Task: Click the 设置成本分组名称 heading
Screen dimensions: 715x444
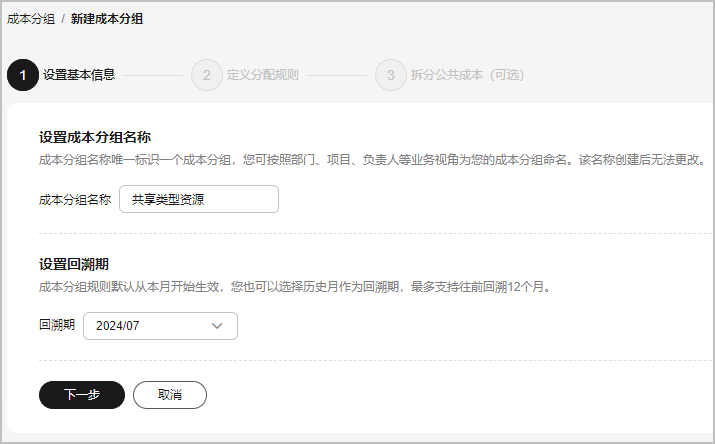Action: tap(95, 137)
